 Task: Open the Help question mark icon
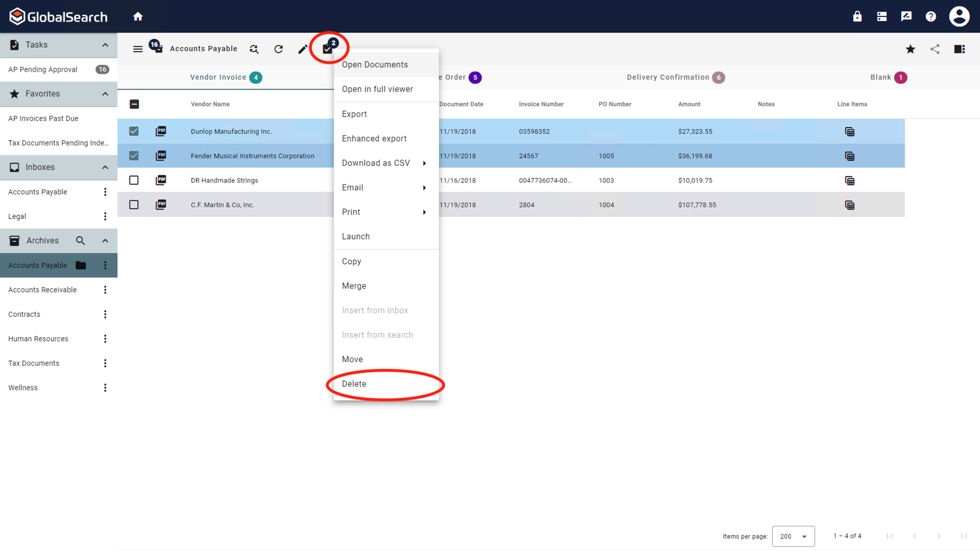tap(930, 16)
